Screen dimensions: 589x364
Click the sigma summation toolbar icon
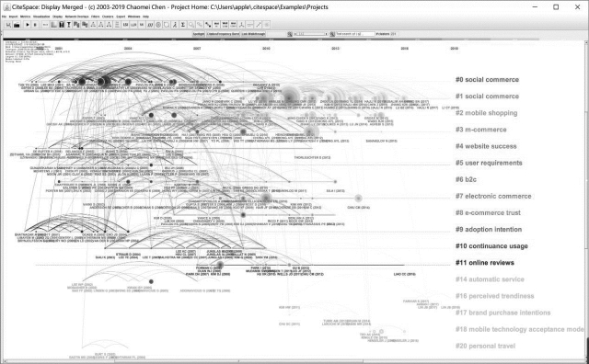(182, 25)
